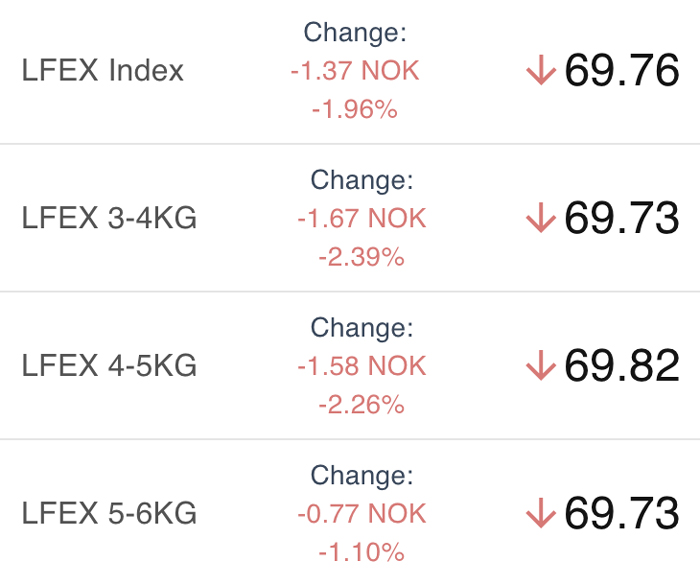Click the -1.58 NOK change value
Image resolution: width=700 pixels, height=585 pixels.
(361, 366)
